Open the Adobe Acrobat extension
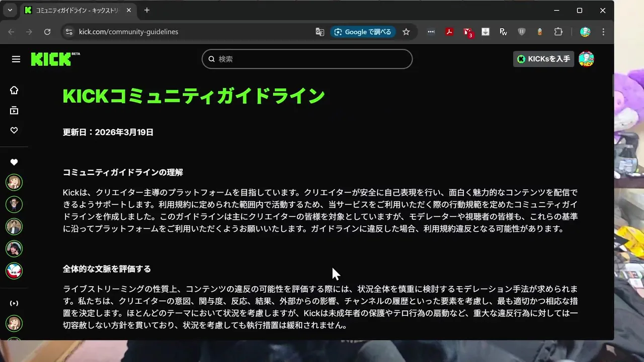Image resolution: width=644 pixels, height=362 pixels. (449, 32)
